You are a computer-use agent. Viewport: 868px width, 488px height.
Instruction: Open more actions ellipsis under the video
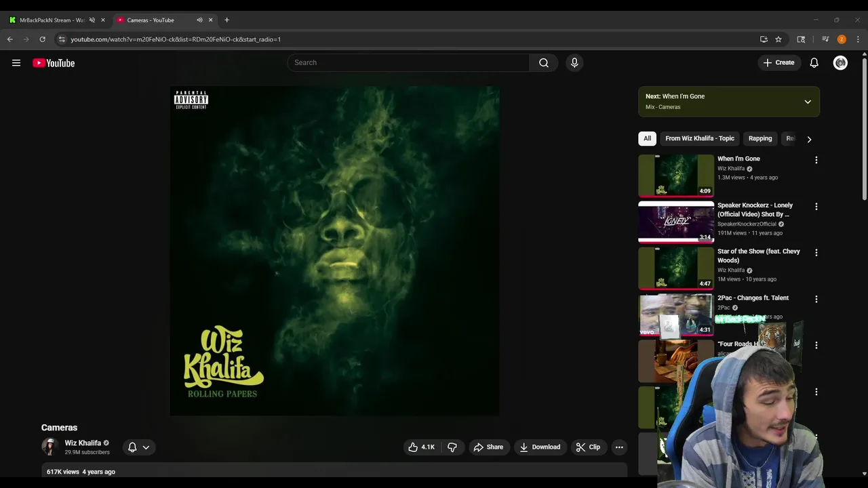(619, 447)
